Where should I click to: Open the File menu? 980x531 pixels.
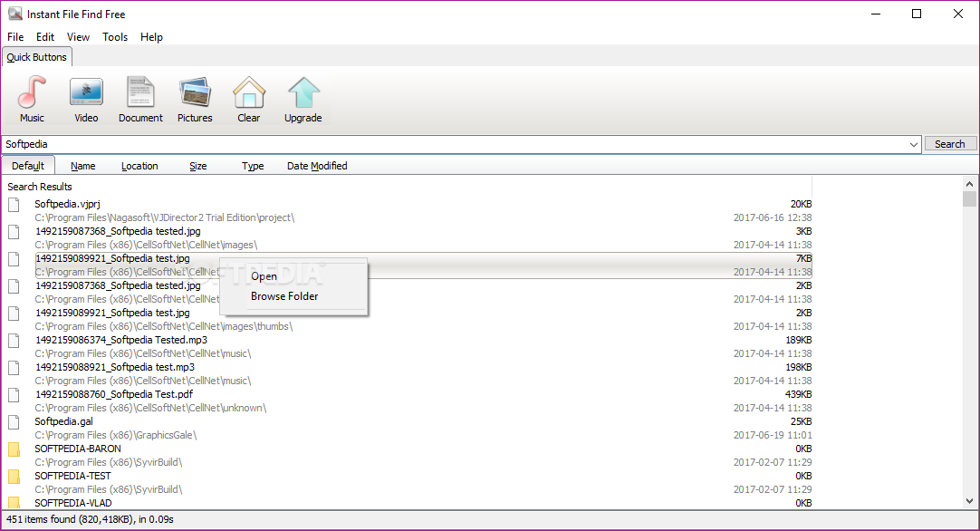tap(15, 37)
